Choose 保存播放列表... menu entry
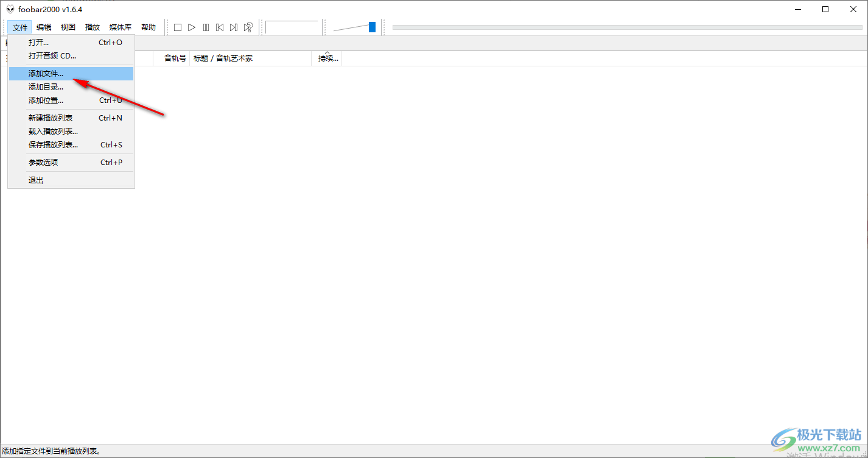 click(71, 145)
